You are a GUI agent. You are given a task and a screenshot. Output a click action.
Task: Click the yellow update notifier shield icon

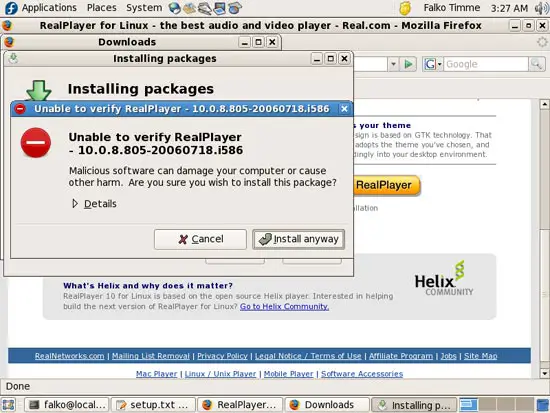(x=405, y=8)
